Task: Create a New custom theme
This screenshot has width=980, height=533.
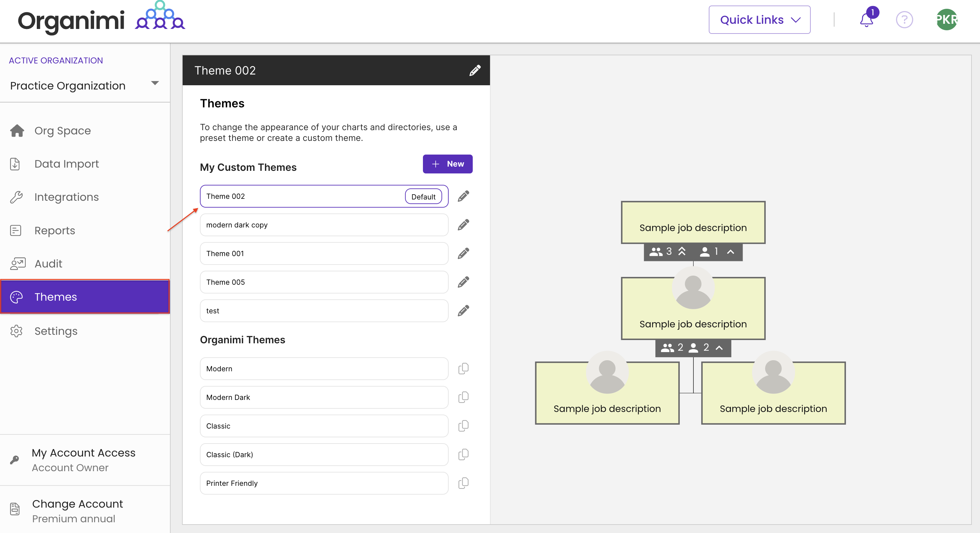Action: [x=447, y=164]
